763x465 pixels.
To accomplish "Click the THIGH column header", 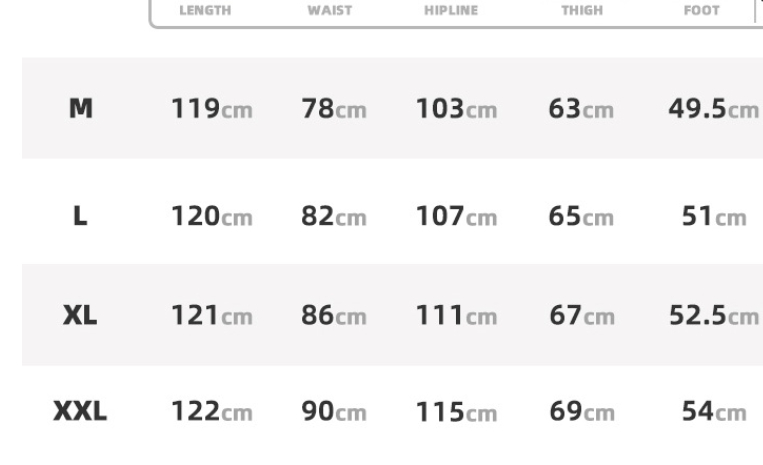I will coord(582,10).
